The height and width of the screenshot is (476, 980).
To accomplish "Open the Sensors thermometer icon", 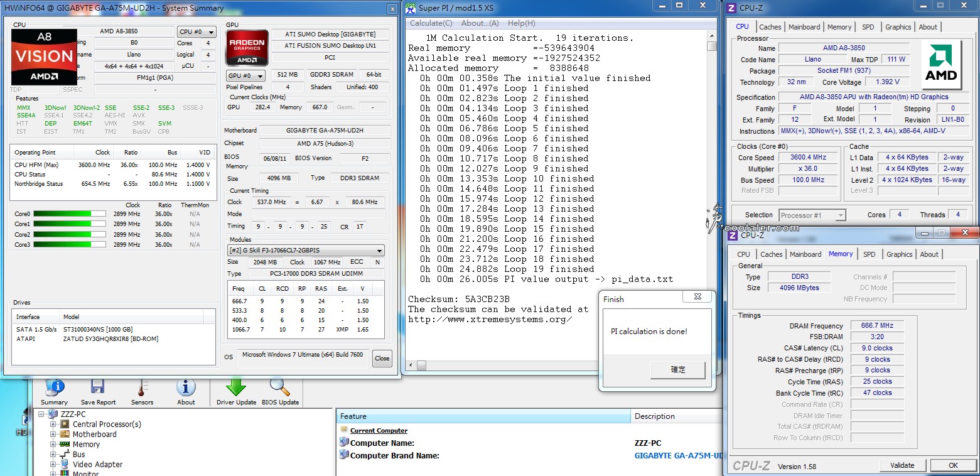I will (x=142, y=387).
